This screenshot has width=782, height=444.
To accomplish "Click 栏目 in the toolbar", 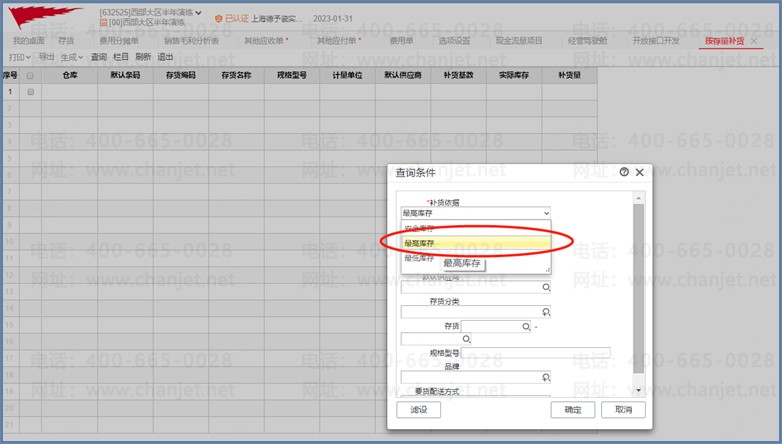I will [121, 57].
